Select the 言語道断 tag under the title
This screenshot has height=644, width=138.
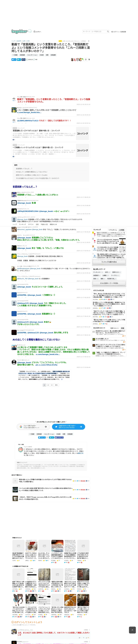(53, 55)
